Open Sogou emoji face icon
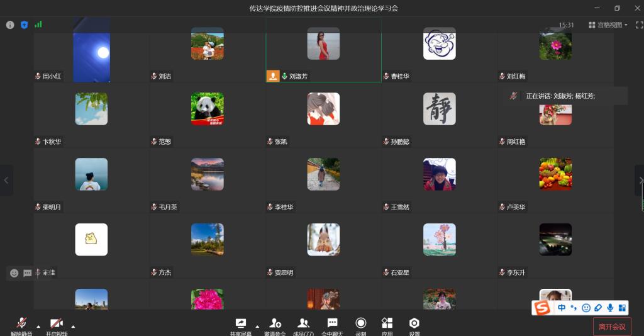 tap(586, 308)
